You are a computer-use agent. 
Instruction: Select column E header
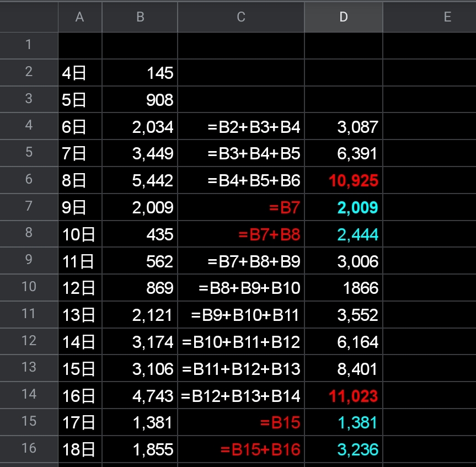pos(447,17)
